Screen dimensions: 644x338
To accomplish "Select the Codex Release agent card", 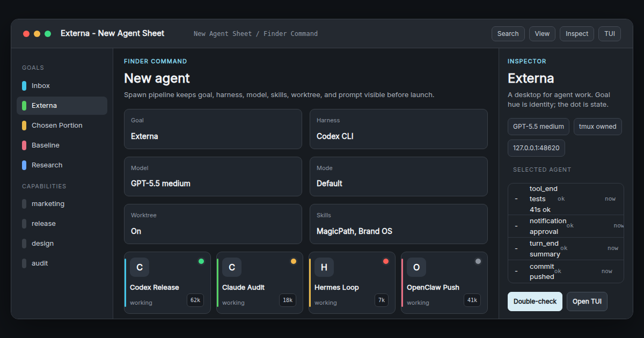I will [x=167, y=283].
